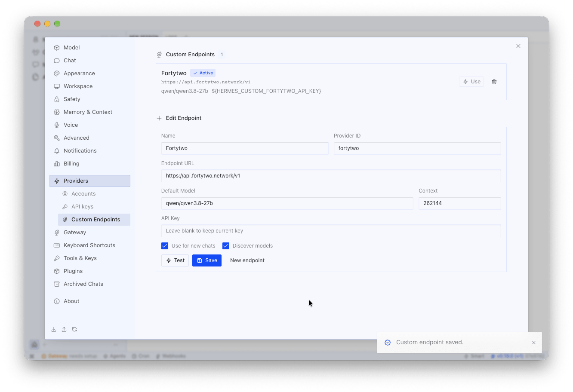Screen dimensions: 573x392
Task: Close the settings dialog with the X
Action: point(518,46)
